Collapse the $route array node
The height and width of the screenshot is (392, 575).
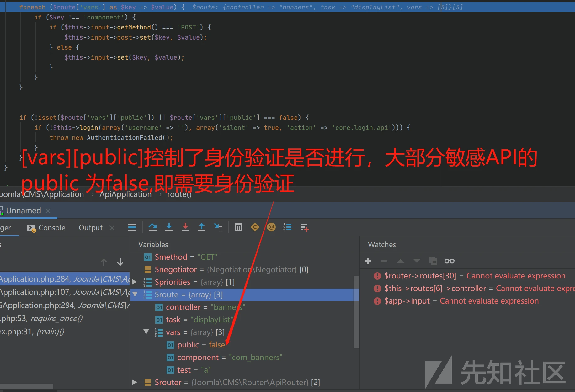point(135,294)
